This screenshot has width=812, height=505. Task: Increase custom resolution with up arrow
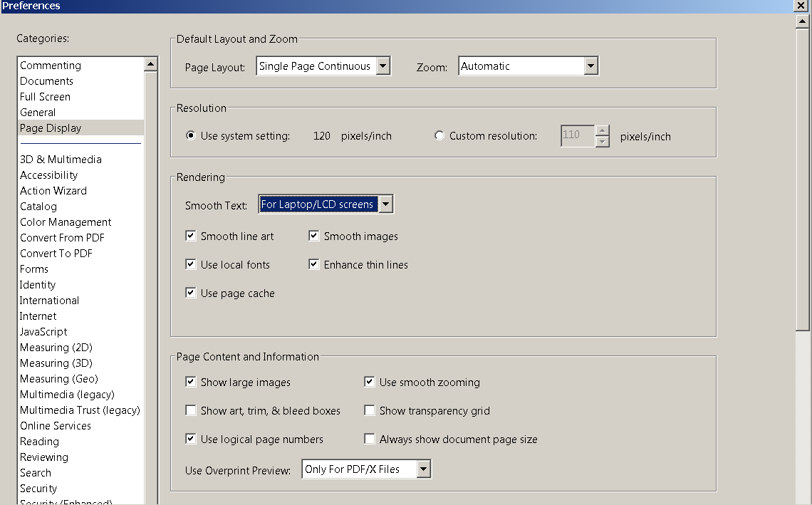pyautogui.click(x=603, y=130)
